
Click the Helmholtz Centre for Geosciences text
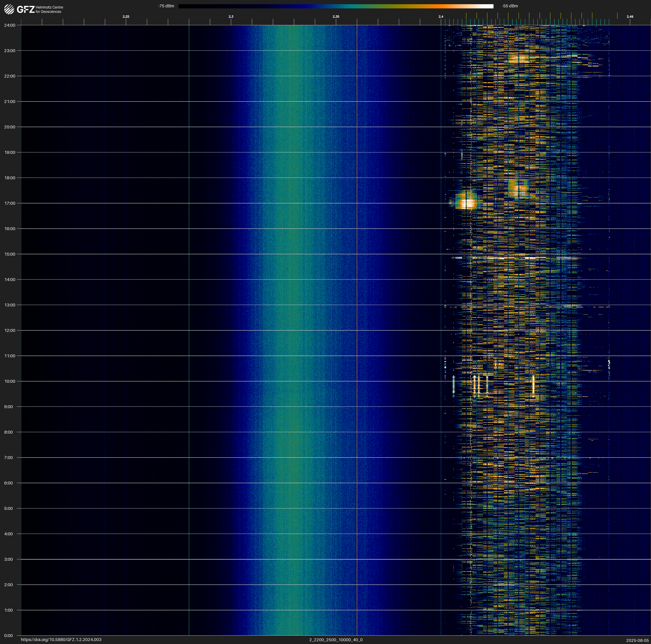49,9
